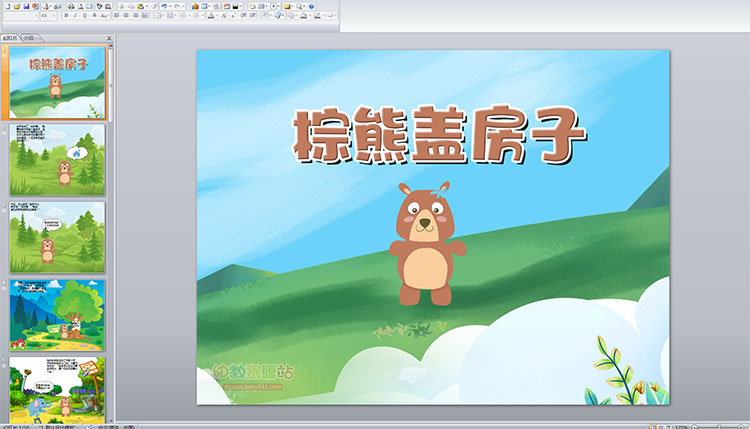Expand the font name combo box
Viewport: 750px width, 429px height.
point(34,17)
